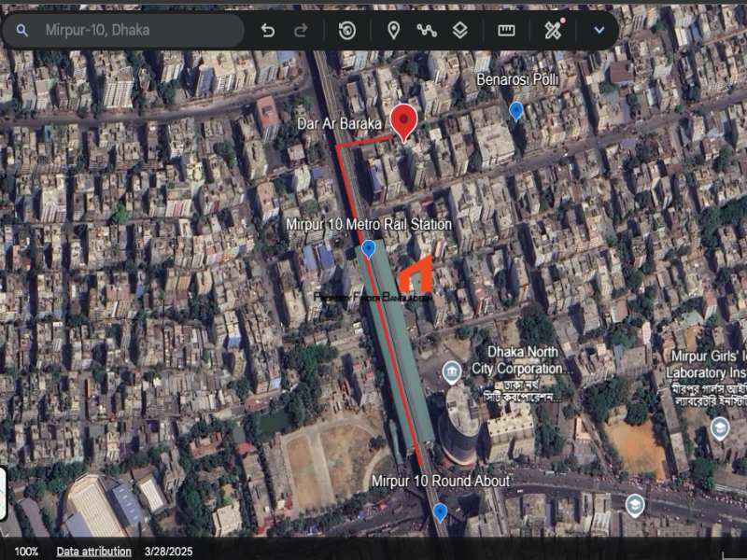747x560 pixels.
Task: Click the Benarosi Polli label
Action: (x=517, y=79)
